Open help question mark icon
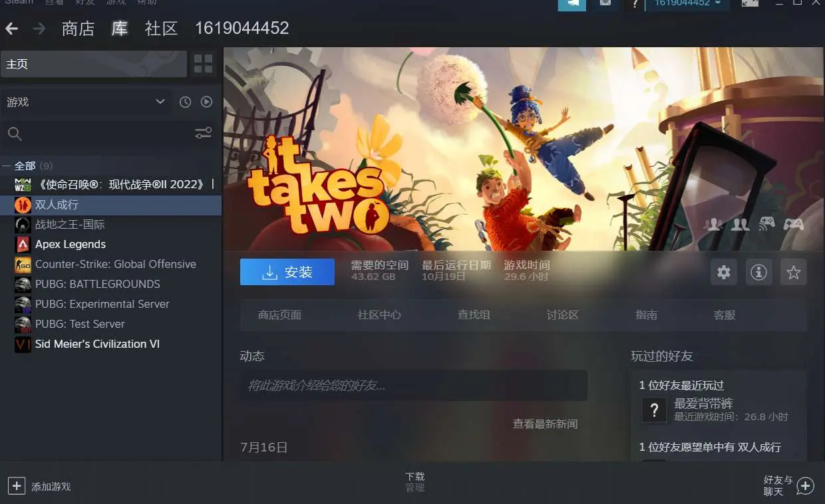The image size is (825, 504). [x=634, y=5]
